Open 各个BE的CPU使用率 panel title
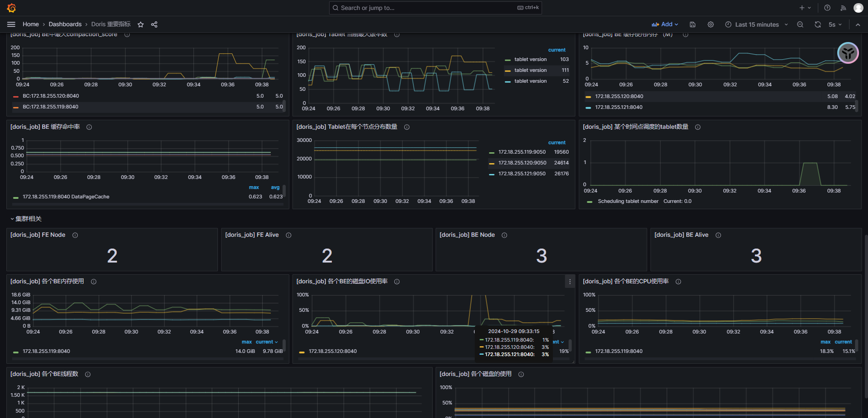The width and height of the screenshot is (868, 418). coord(626,282)
